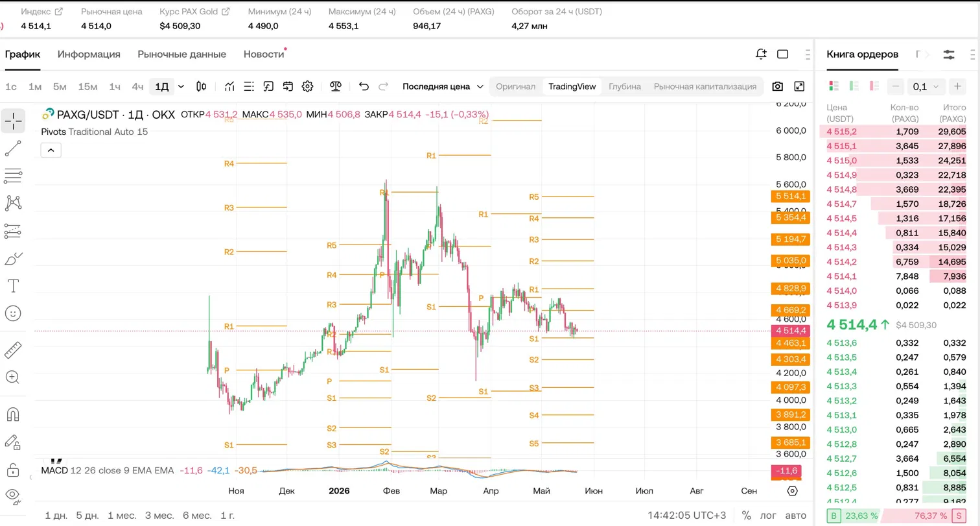Open the Новости tab
The height and width of the screenshot is (526, 980).
pyautogui.click(x=264, y=54)
